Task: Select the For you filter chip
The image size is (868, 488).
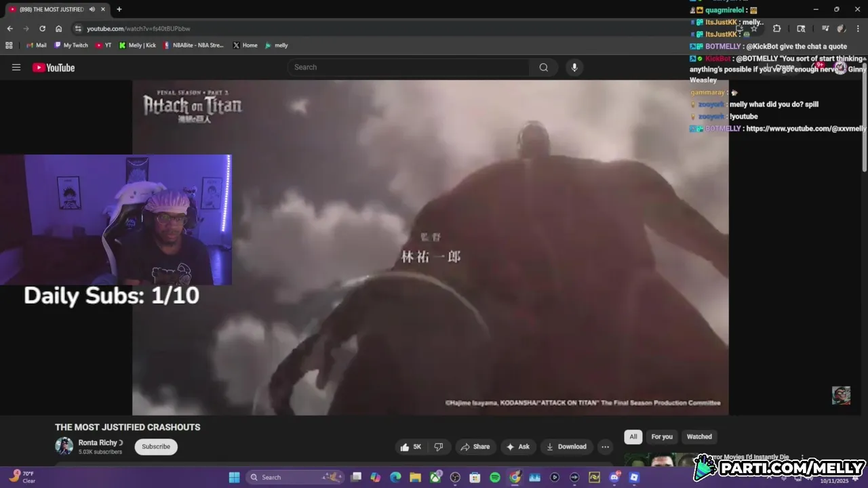Action: click(x=662, y=436)
